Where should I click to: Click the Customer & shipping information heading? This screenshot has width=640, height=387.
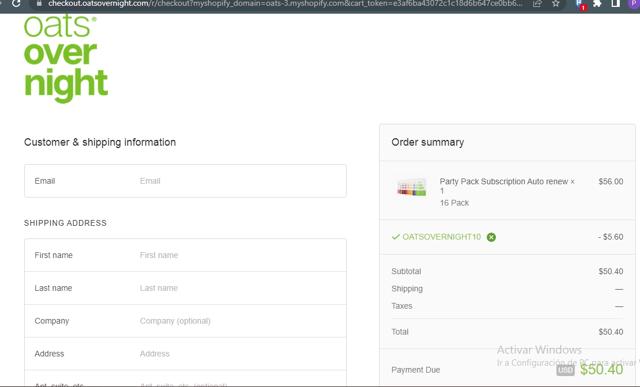coord(100,142)
